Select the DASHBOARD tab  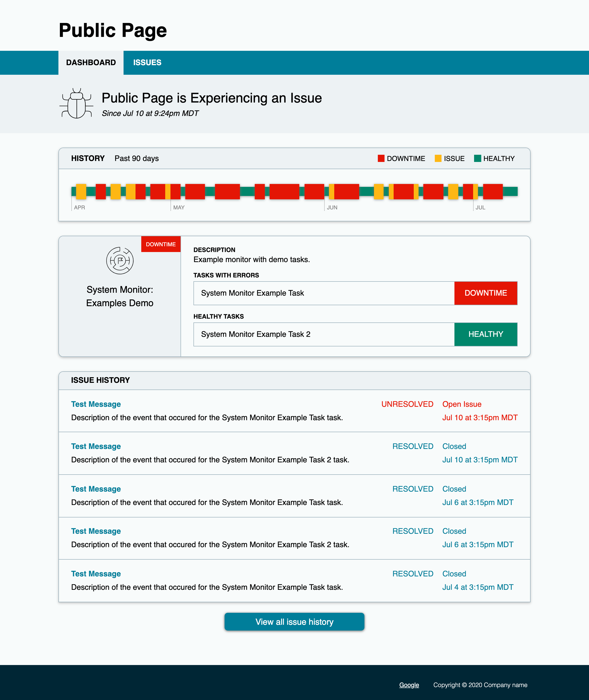[91, 63]
